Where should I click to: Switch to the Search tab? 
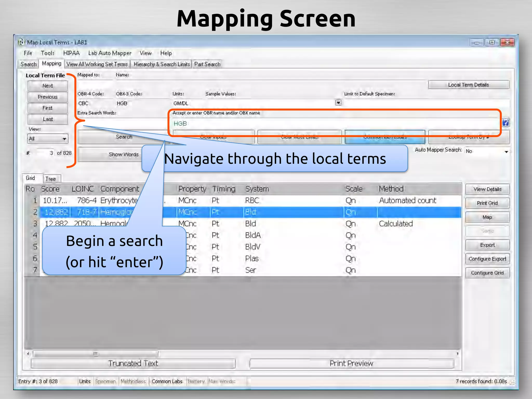(29, 64)
